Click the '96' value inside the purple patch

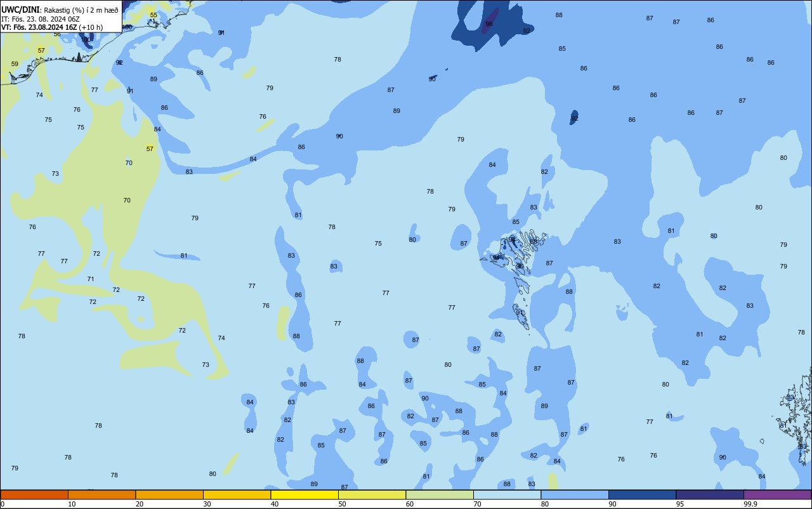[489, 24]
